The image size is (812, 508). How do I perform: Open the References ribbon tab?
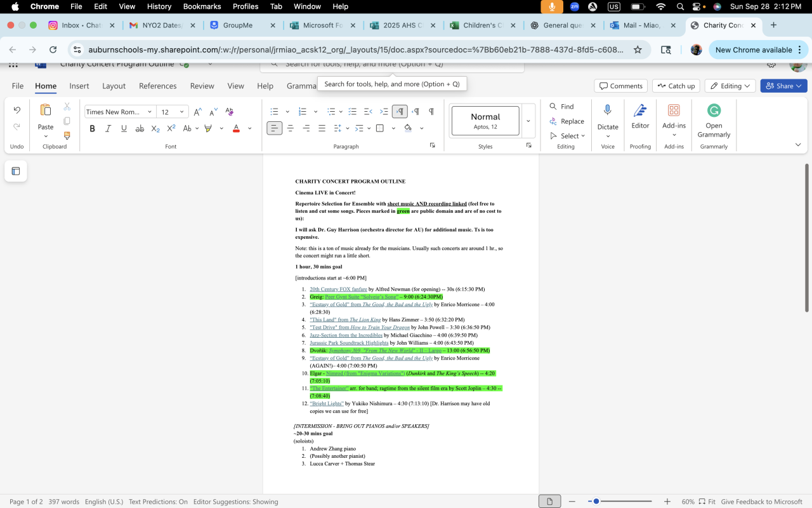pyautogui.click(x=158, y=86)
